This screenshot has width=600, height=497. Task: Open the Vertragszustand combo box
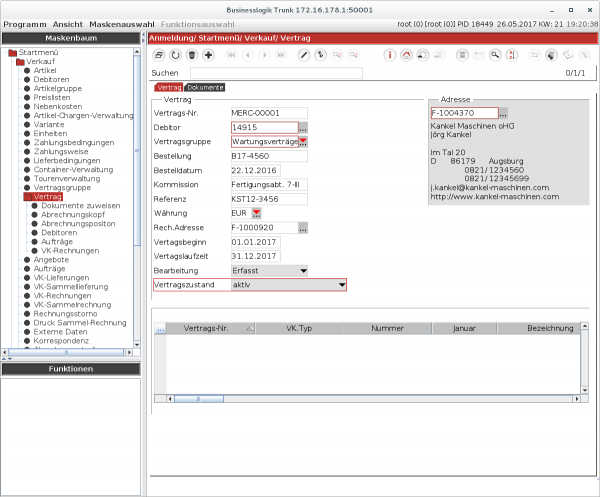(x=342, y=285)
